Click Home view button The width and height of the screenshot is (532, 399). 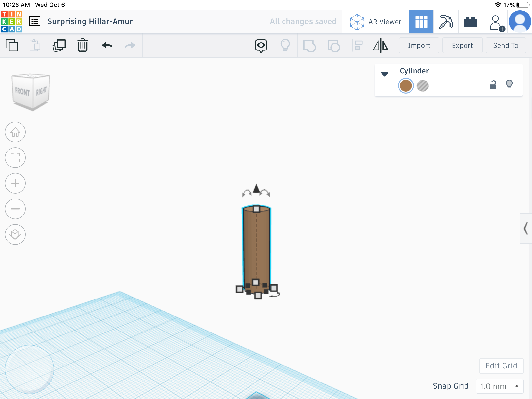(x=15, y=132)
